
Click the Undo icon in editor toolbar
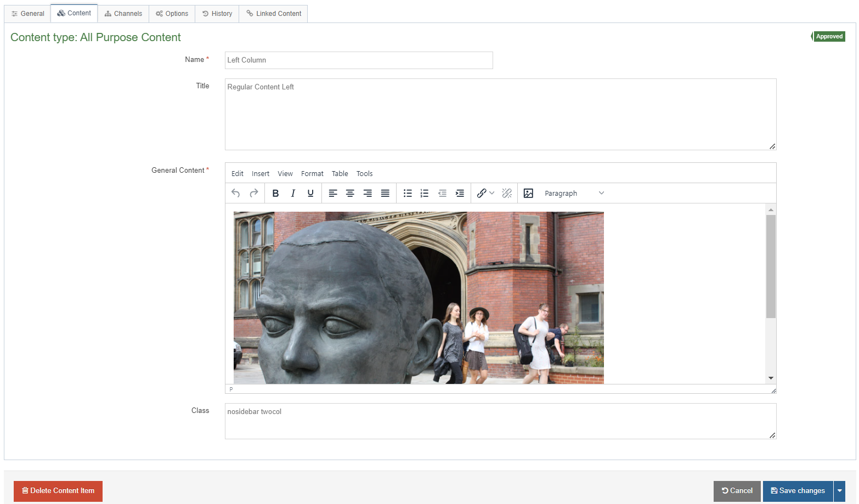[x=236, y=193]
